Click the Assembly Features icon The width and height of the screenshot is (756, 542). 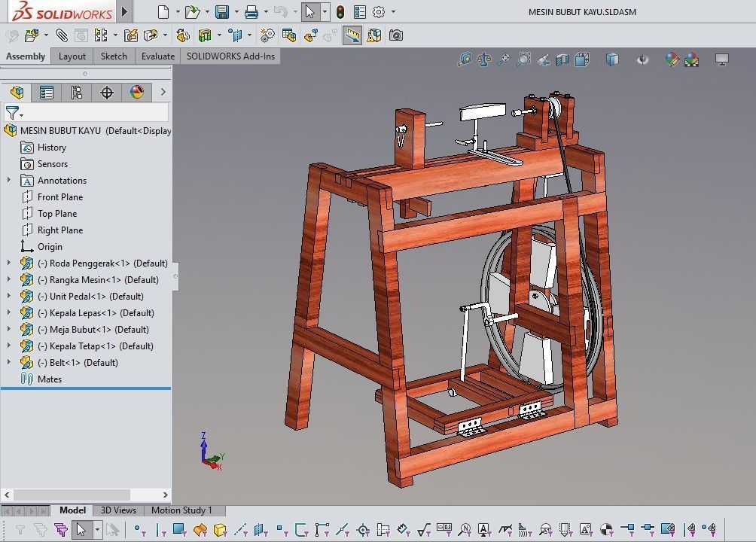[205, 35]
